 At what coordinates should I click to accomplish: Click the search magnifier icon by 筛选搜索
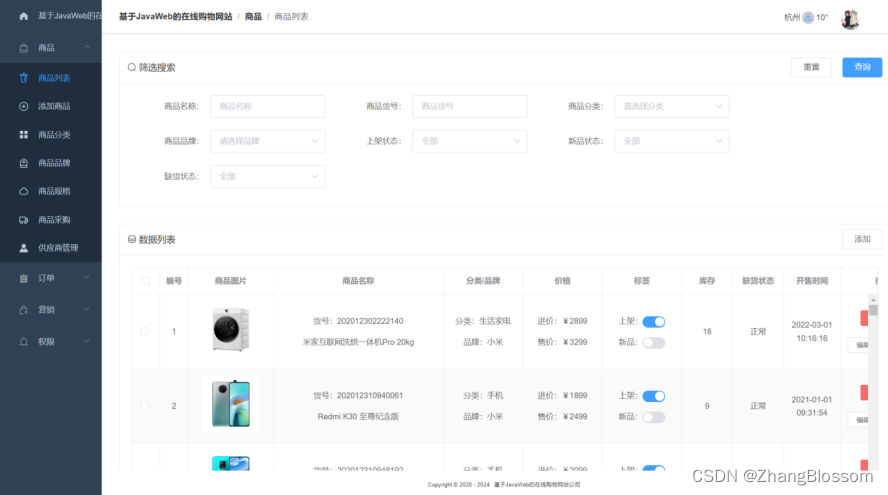click(x=131, y=67)
